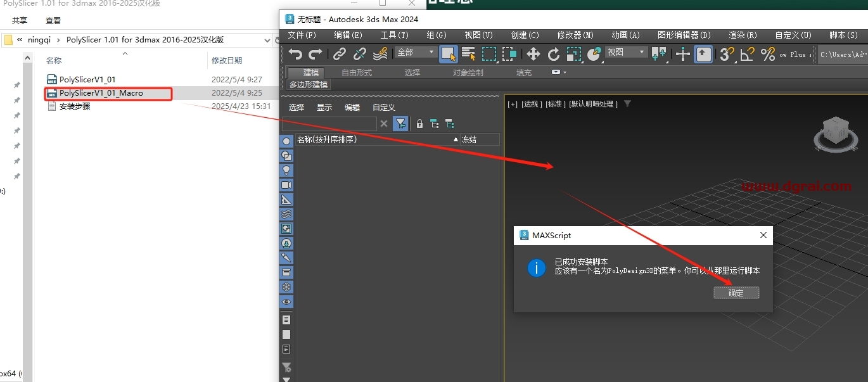Open the 修改器(M) menu

pyautogui.click(x=575, y=35)
